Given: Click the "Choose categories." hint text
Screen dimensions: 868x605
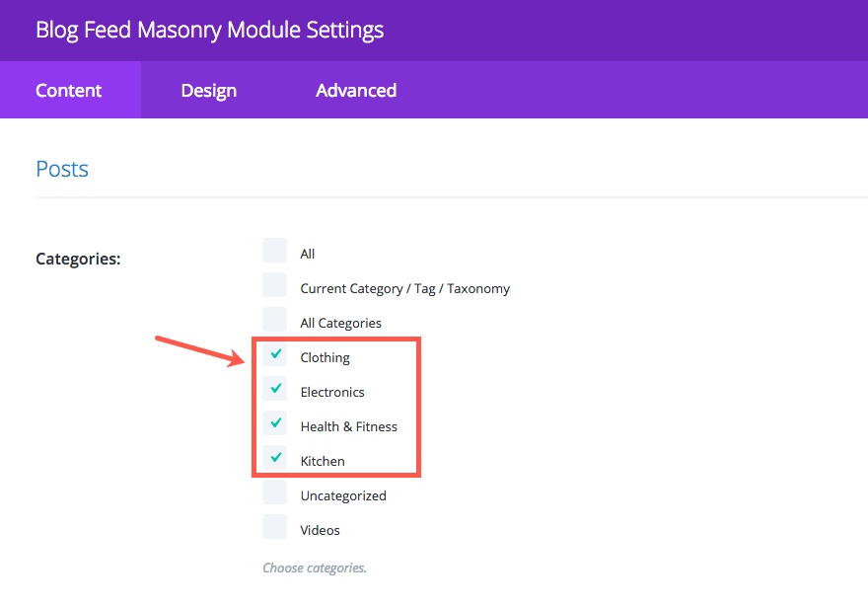Looking at the screenshot, I should click(314, 568).
